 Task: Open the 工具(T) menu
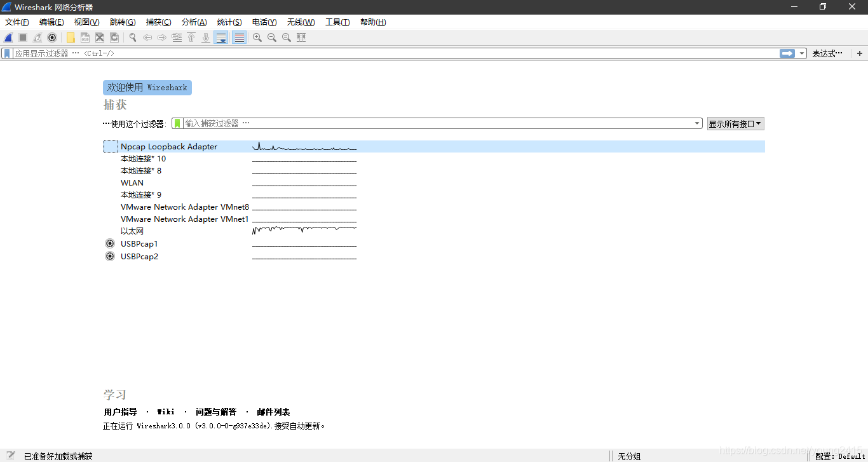[337, 22]
